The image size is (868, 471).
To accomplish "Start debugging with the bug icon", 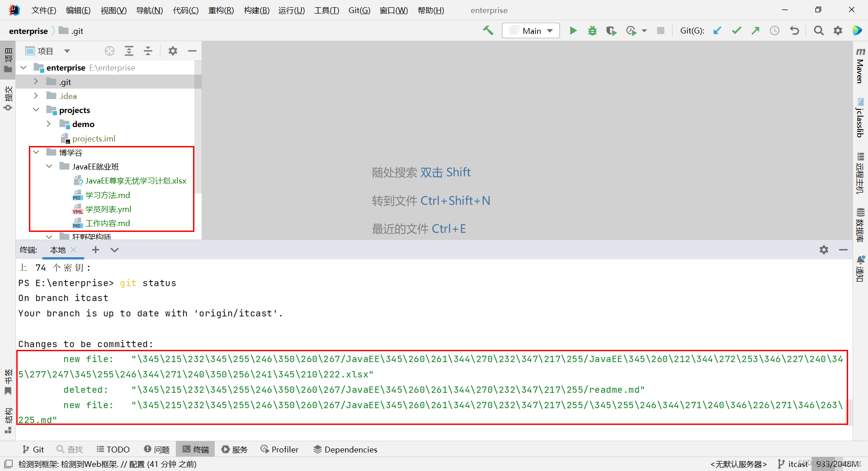I will (592, 31).
